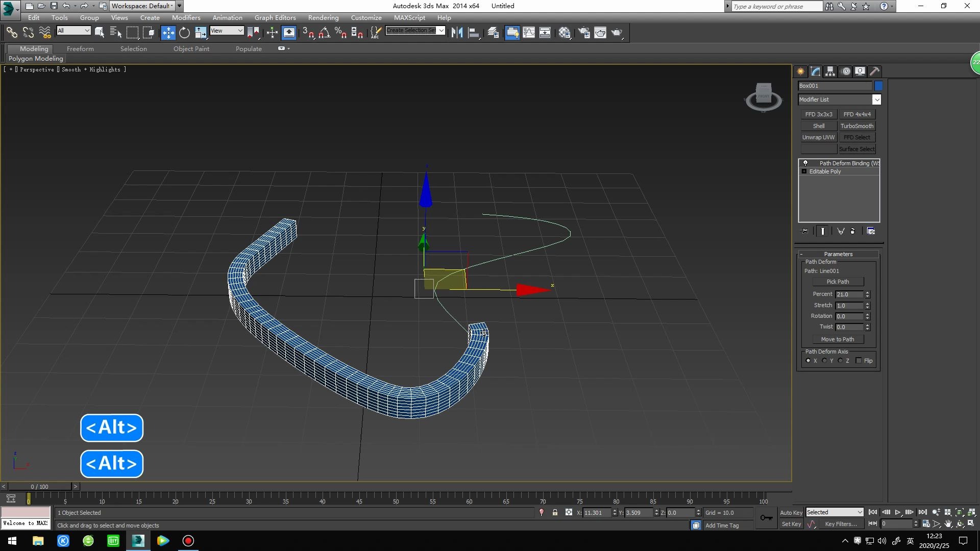Enable the Flip checkbox

pyautogui.click(x=859, y=361)
